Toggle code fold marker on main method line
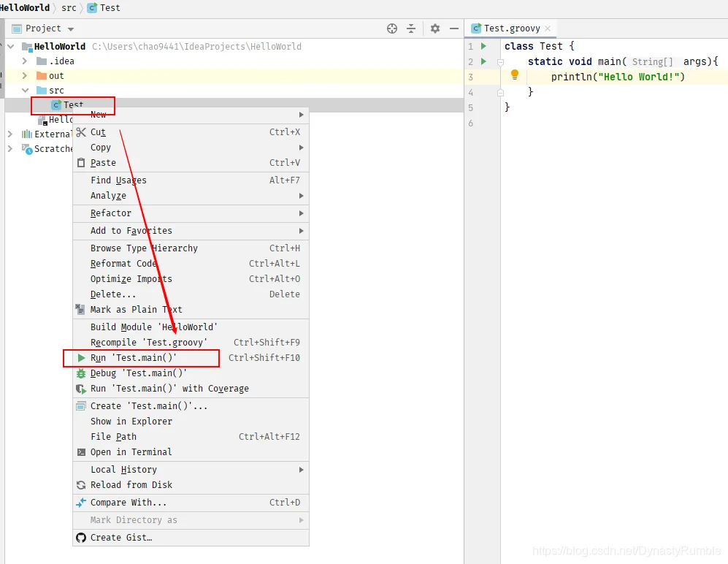 [x=500, y=62]
